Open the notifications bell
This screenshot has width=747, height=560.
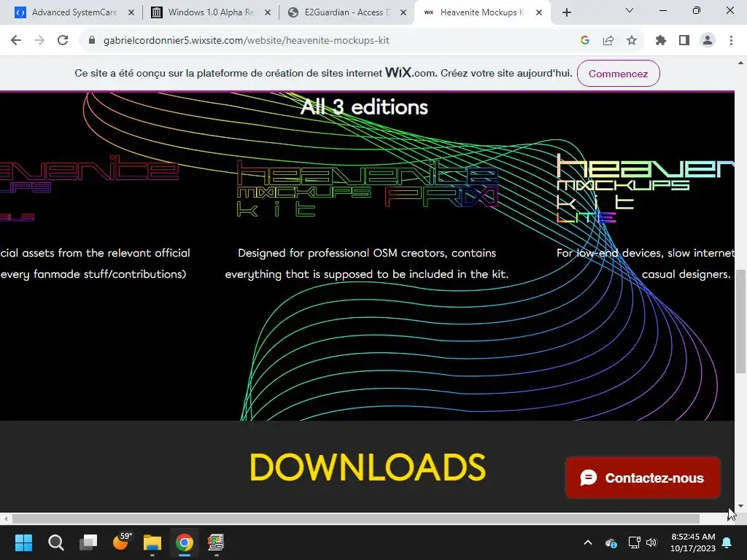point(727,542)
